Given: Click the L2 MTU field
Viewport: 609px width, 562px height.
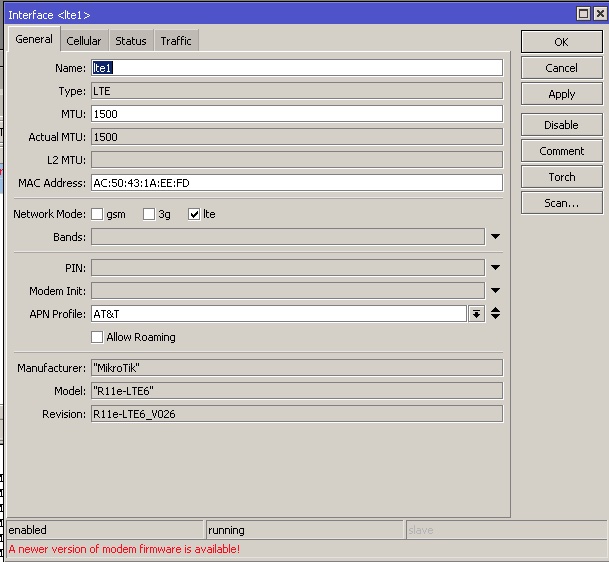Looking at the screenshot, I should tap(297, 160).
